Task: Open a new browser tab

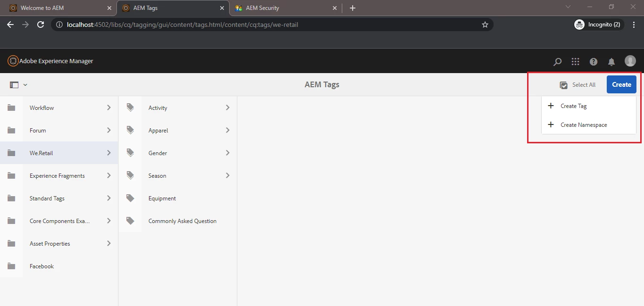Action: pos(353,8)
